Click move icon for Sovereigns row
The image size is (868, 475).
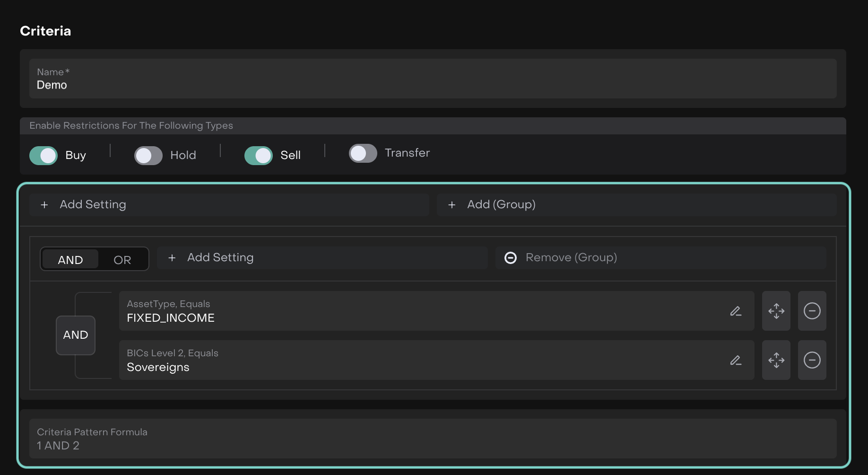[776, 361]
